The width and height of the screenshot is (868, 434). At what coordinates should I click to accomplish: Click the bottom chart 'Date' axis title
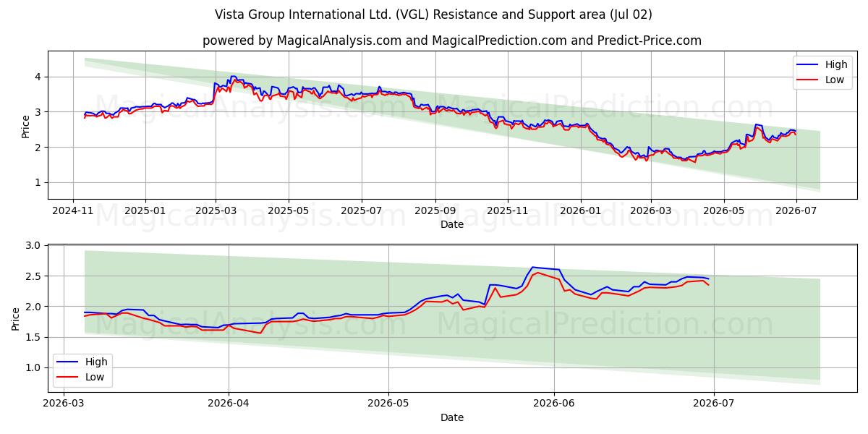[452, 417]
